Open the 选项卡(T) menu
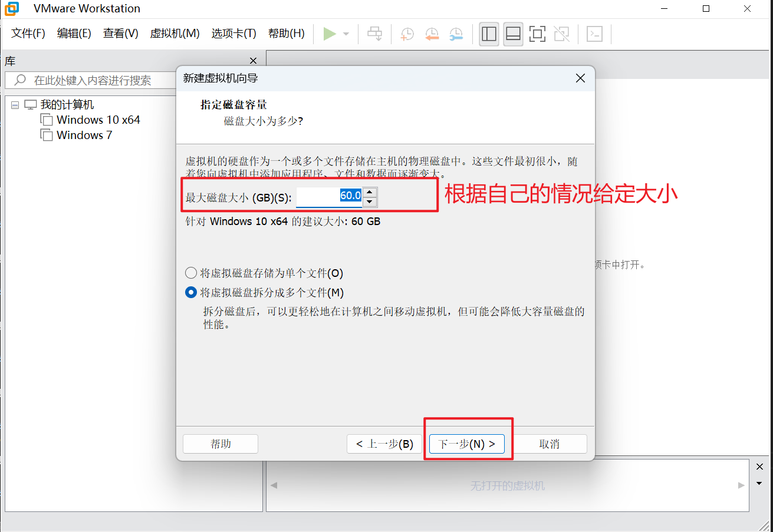 234,34
